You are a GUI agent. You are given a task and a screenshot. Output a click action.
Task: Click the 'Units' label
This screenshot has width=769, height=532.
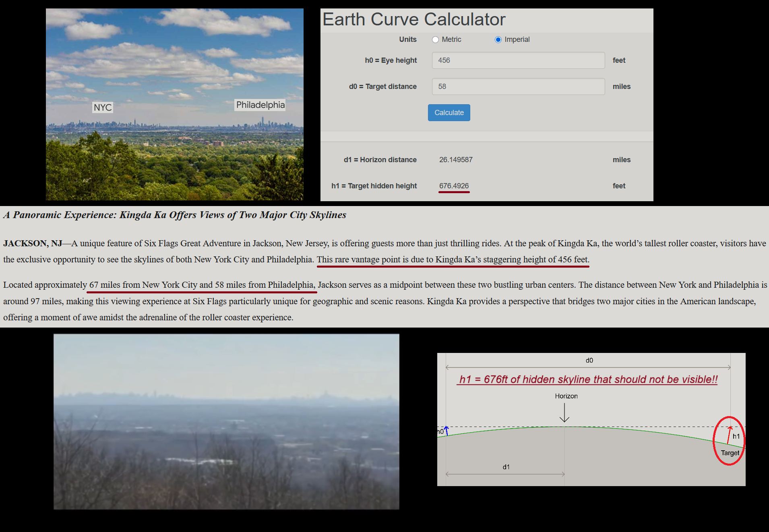(408, 39)
